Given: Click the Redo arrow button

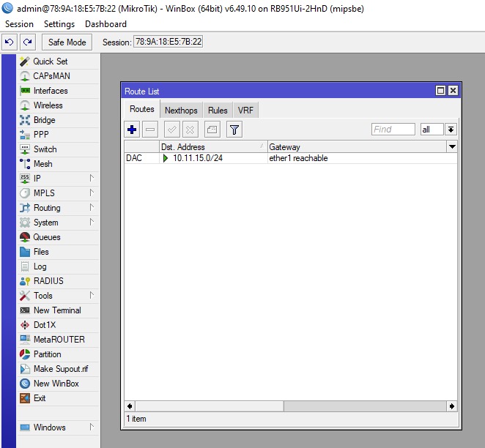Looking at the screenshot, I should (x=28, y=42).
